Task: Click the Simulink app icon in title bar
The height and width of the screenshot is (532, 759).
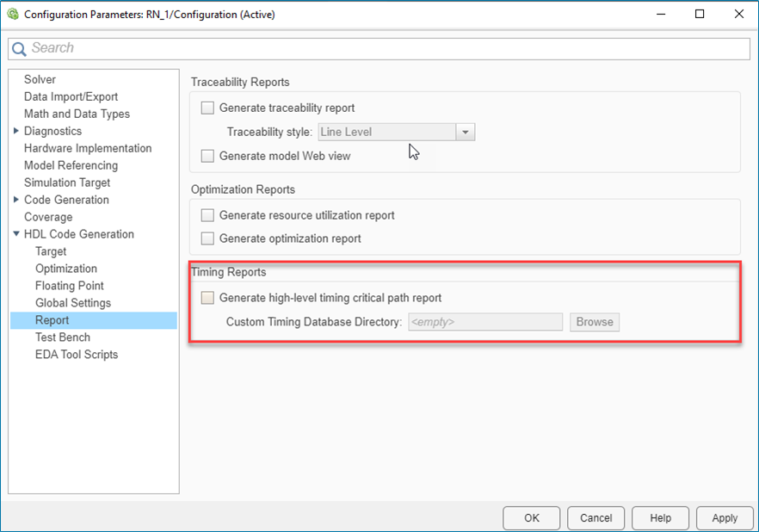Action: pyautogui.click(x=13, y=15)
